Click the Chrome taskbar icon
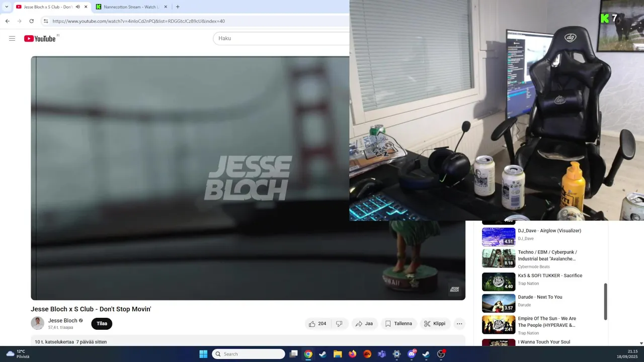The image size is (644, 362). 308,354
